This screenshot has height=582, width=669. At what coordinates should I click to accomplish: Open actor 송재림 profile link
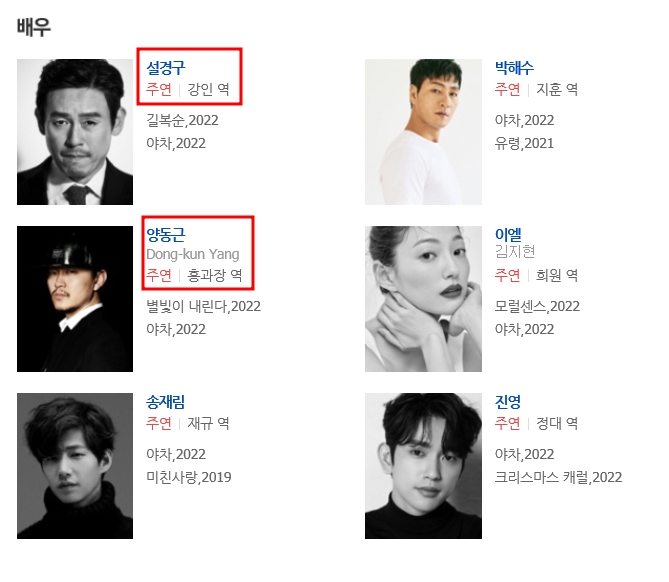pos(166,402)
